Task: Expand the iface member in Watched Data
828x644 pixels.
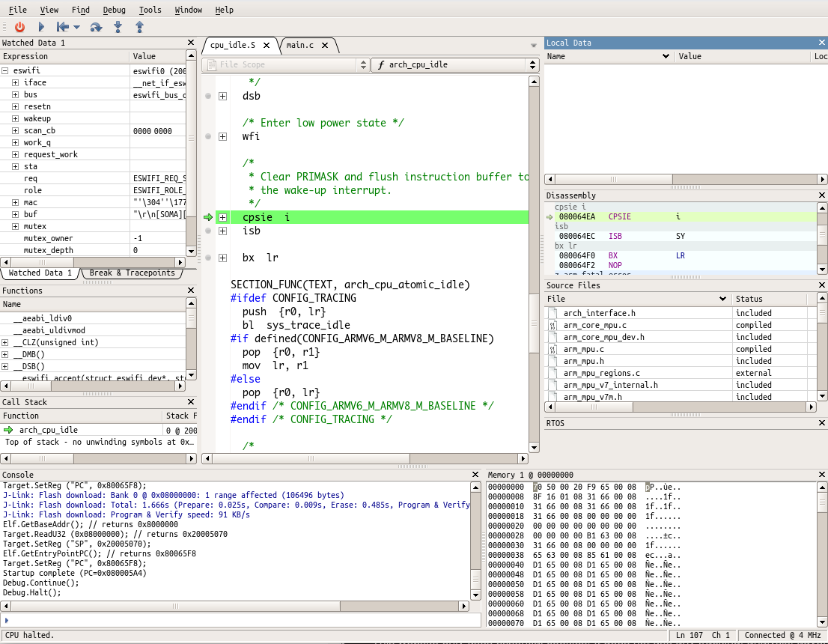Action: (x=15, y=82)
